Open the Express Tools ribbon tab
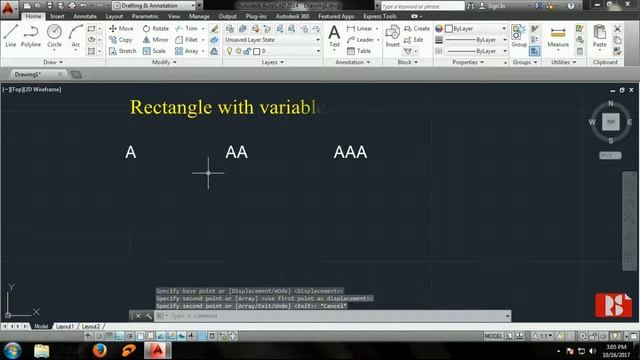This screenshot has width=640, height=360. 380,16
